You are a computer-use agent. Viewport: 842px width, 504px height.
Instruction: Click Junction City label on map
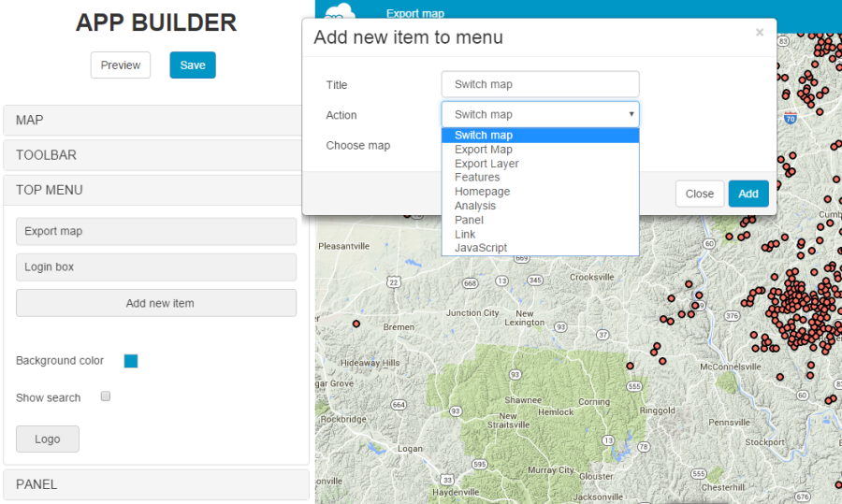472,313
